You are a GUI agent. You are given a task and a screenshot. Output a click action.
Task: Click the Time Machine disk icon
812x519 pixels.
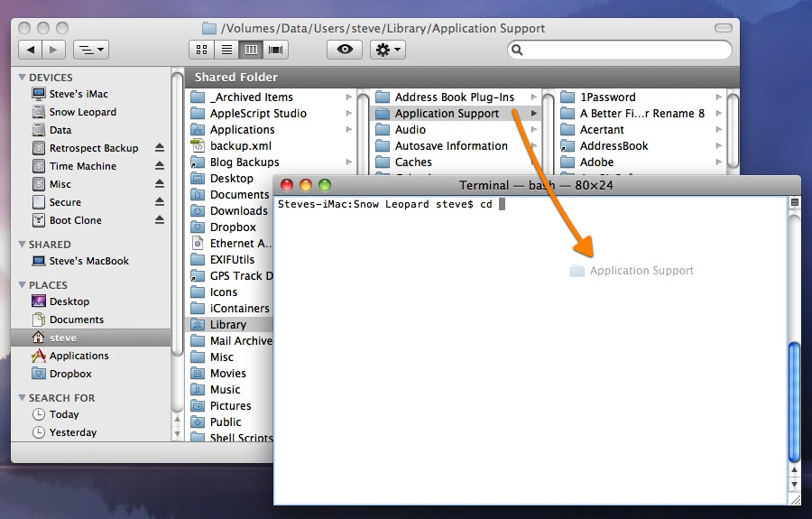pos(38,166)
